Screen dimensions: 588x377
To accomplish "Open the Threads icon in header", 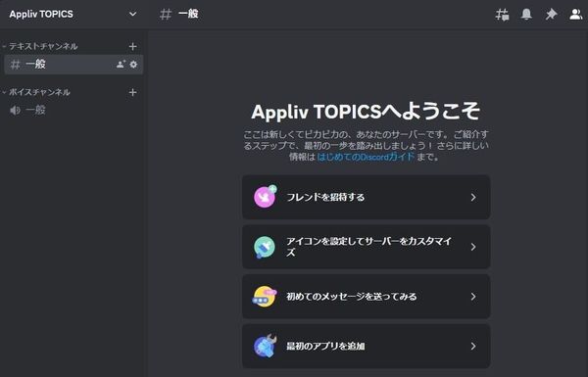I will 502,15.
